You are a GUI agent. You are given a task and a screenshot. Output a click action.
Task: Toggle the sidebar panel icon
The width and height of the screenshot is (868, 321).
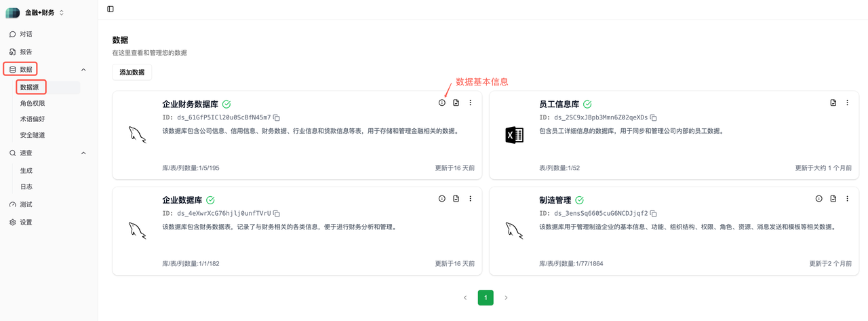coord(111,9)
